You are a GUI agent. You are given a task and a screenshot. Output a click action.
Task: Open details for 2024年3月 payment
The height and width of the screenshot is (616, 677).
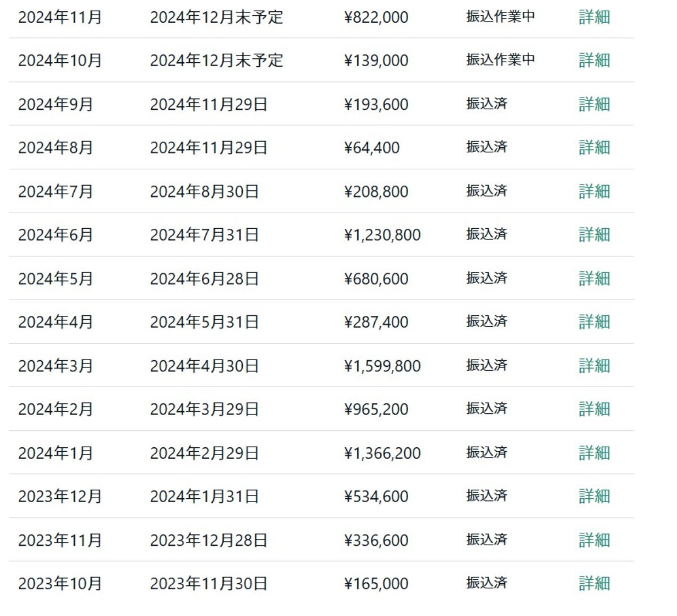(x=594, y=366)
